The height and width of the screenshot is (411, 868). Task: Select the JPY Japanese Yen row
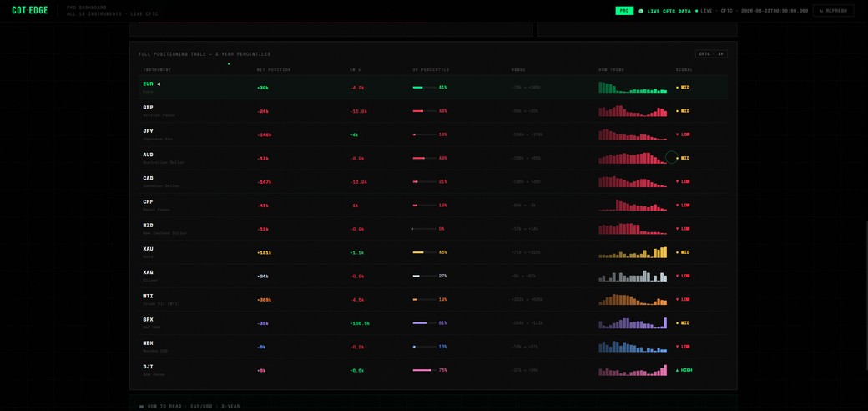433,134
